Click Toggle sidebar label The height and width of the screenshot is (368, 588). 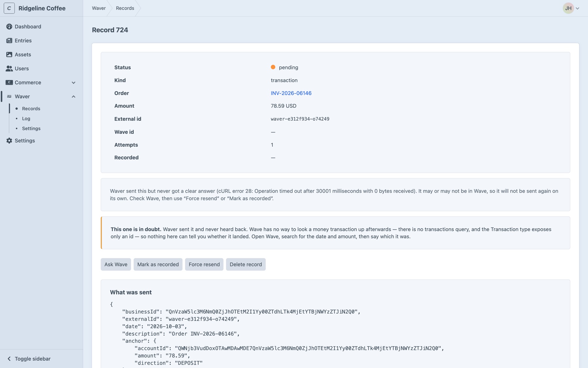pos(33,359)
